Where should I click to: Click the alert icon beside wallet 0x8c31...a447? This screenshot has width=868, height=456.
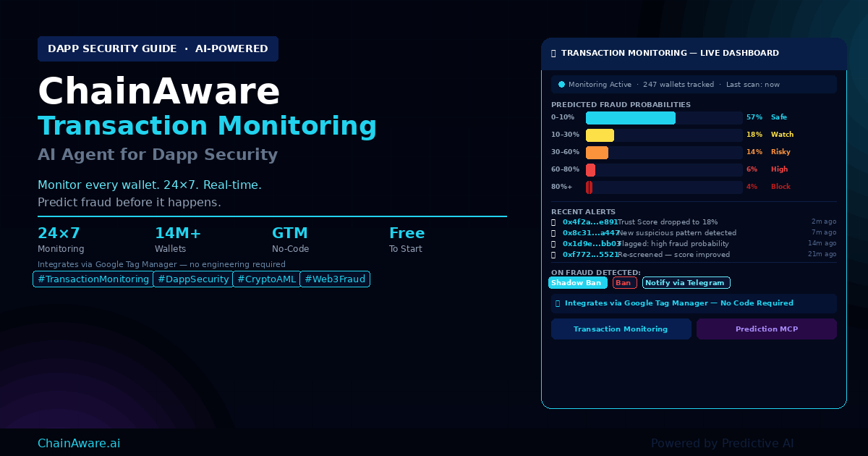(x=553, y=233)
